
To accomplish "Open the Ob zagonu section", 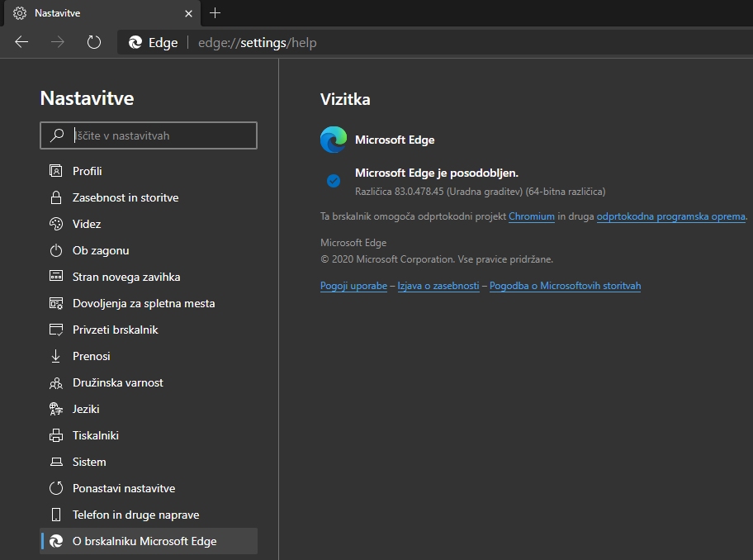I will [x=149, y=250].
